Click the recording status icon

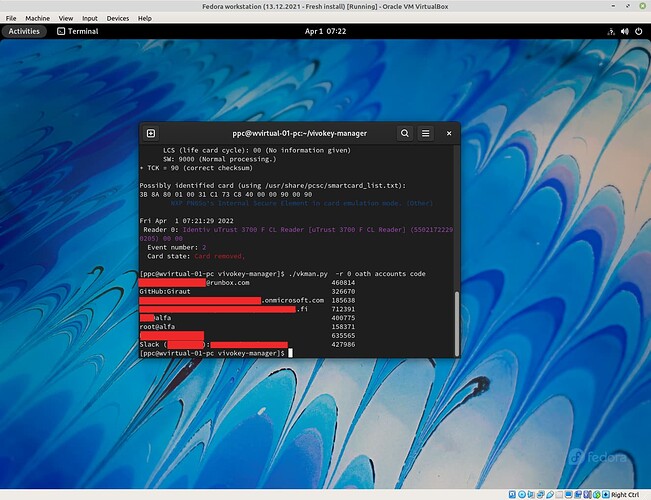578,495
